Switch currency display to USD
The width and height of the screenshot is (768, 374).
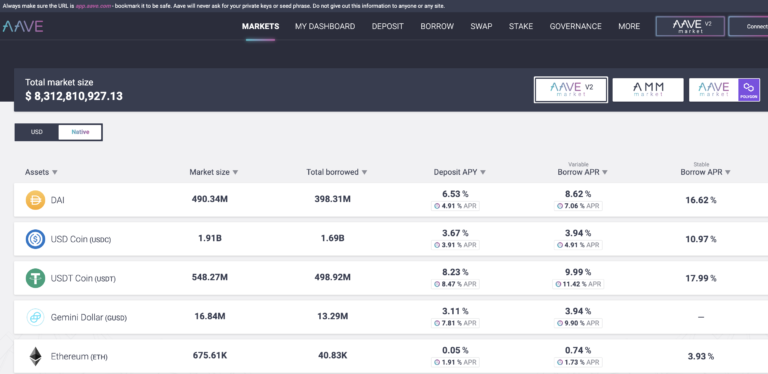(37, 132)
